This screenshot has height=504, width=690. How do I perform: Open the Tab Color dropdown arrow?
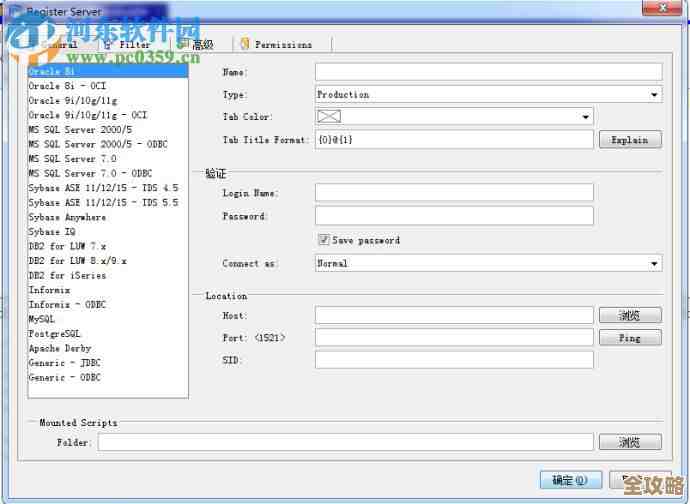(586, 117)
